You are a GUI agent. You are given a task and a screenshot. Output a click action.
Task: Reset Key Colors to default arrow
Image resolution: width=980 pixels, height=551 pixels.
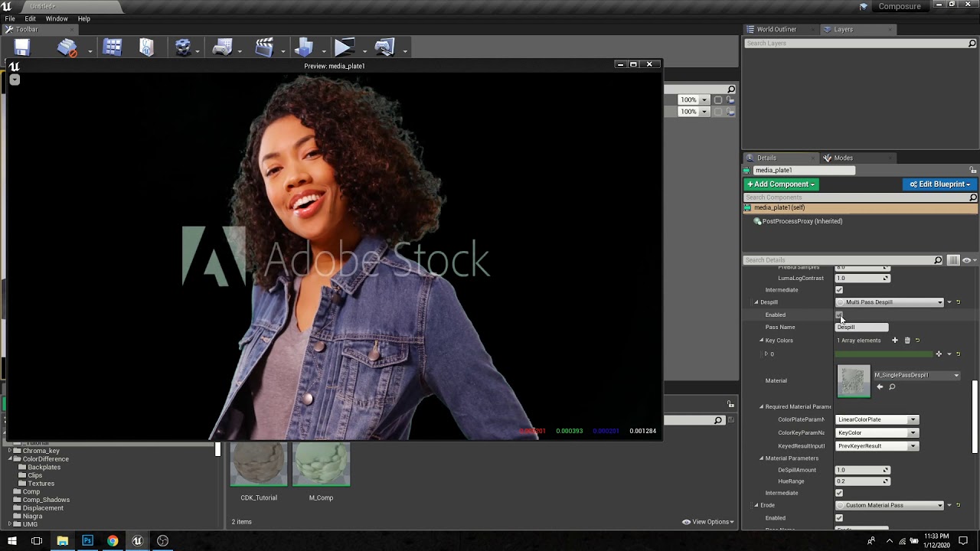917,341
